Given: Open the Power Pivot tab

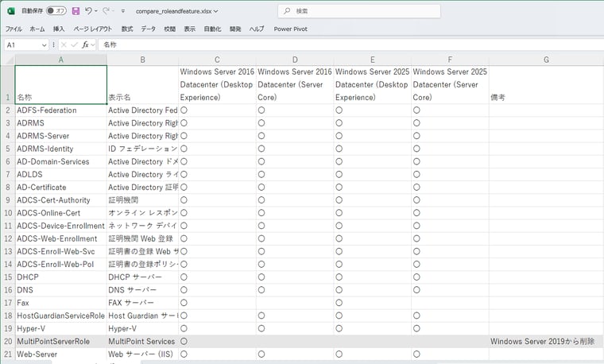Looking at the screenshot, I should pos(290,29).
